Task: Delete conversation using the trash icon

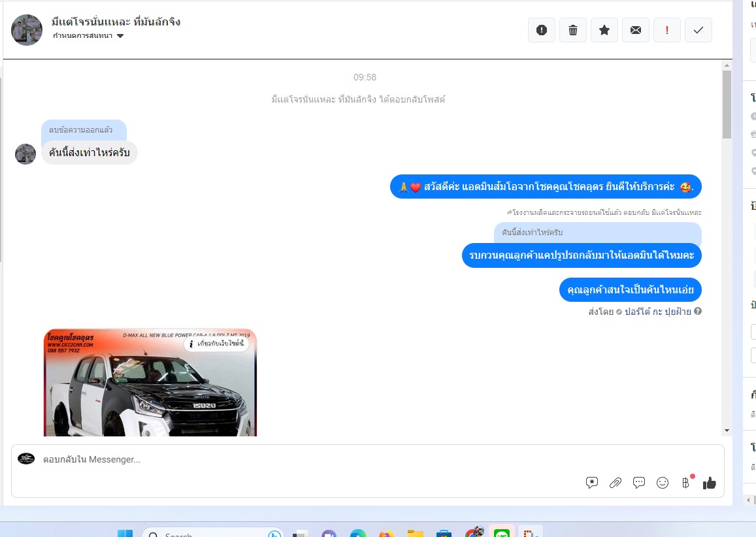Action: (x=573, y=30)
